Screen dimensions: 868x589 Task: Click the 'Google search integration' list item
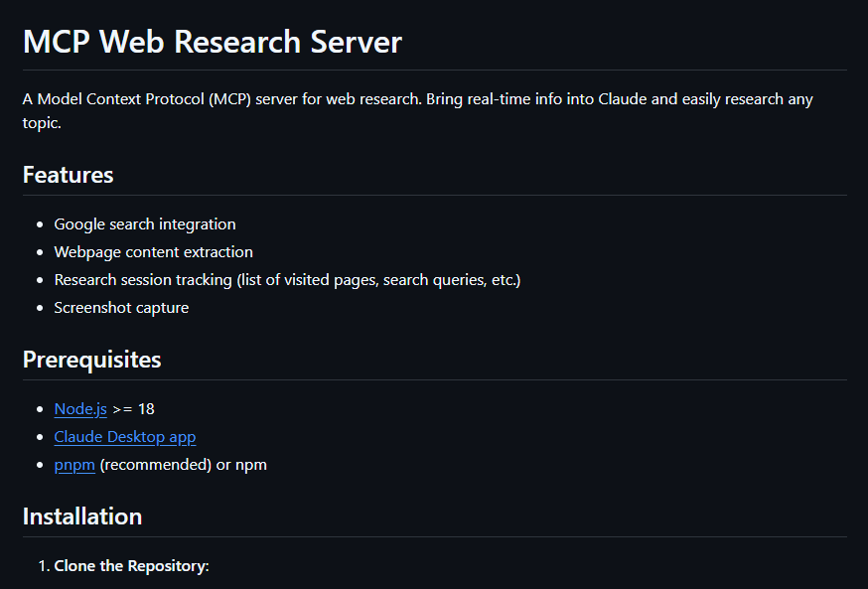(x=145, y=224)
